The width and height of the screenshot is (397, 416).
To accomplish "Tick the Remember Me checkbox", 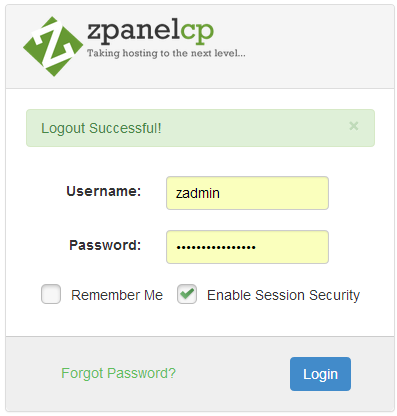I will (51, 294).
